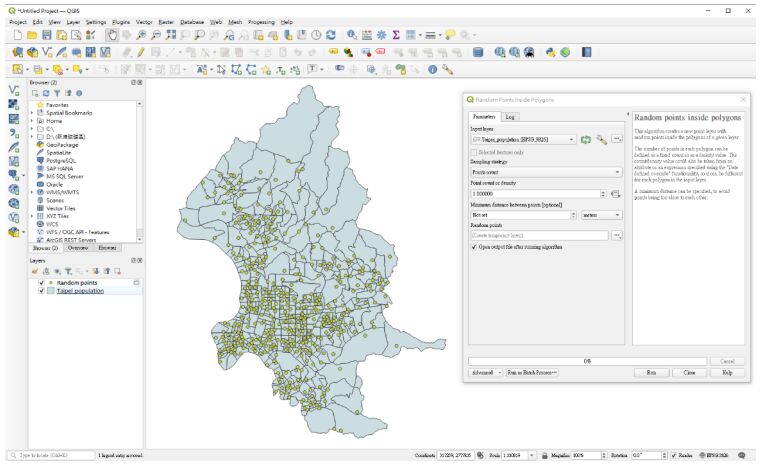Open the Input layer combo box
Screen dimensions: 763x470
[522, 140]
